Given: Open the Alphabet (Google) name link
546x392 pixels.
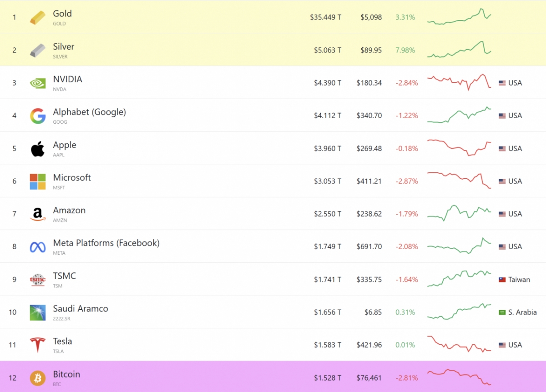Looking at the screenshot, I should (x=89, y=112).
